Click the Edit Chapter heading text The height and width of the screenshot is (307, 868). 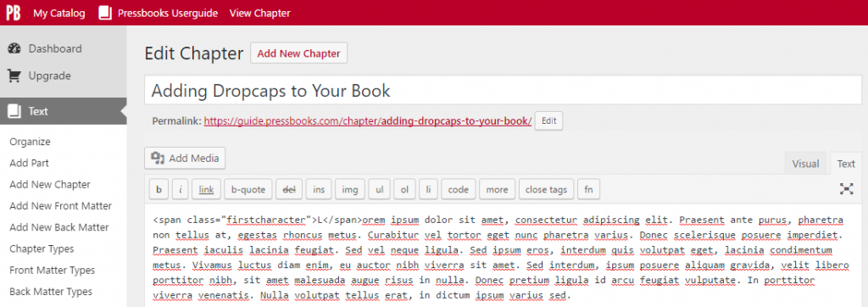194,53
